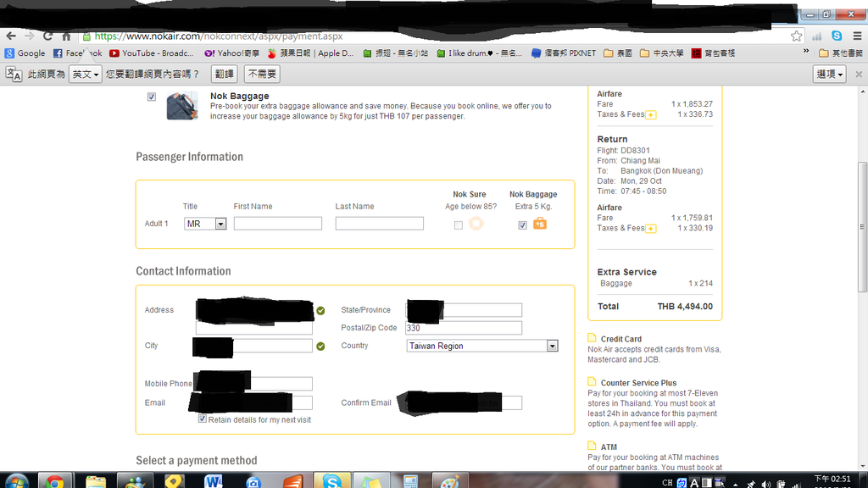Open the 英文 language dropdown
This screenshot has width=868, height=488.
coord(86,74)
